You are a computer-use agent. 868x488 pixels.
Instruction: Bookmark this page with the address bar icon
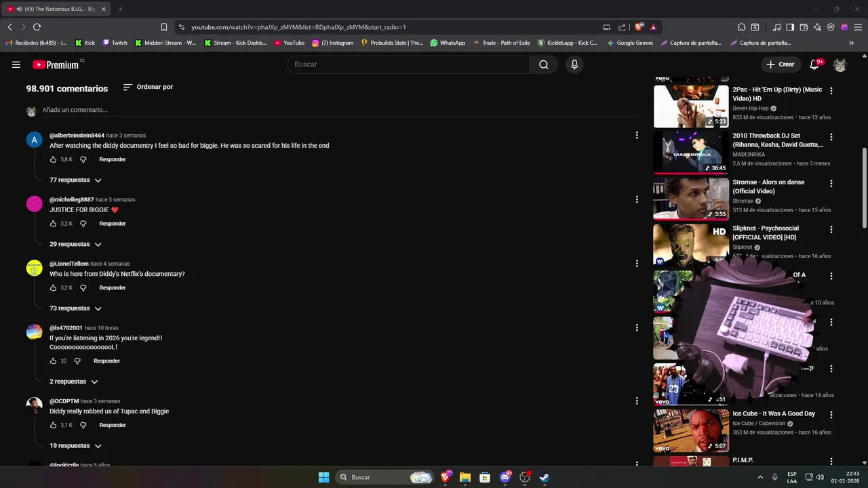coord(163,27)
